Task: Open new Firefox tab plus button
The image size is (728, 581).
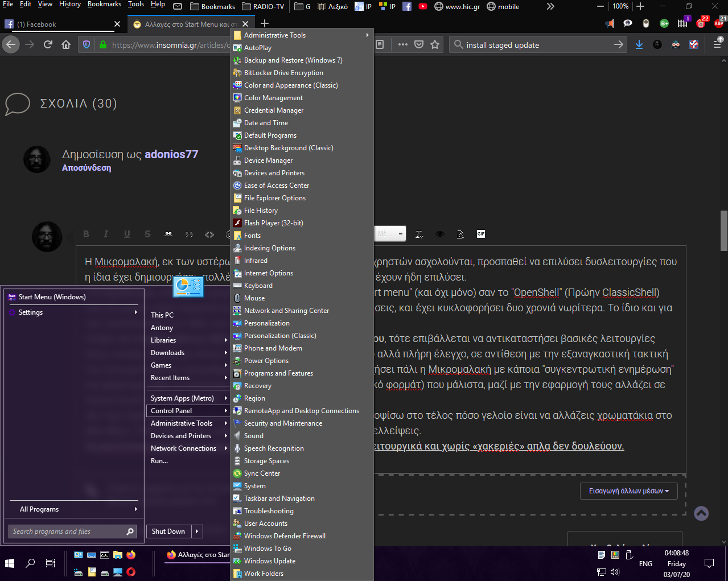Action: tap(265, 24)
